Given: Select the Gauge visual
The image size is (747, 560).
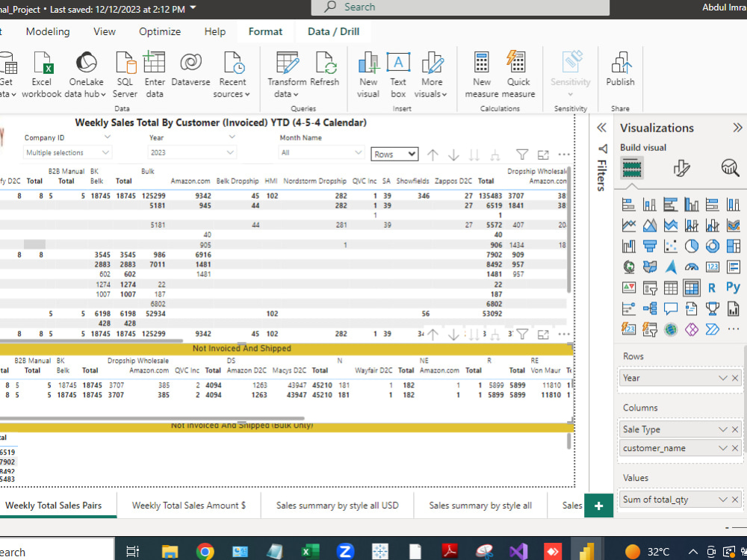Looking at the screenshot, I should (691, 267).
